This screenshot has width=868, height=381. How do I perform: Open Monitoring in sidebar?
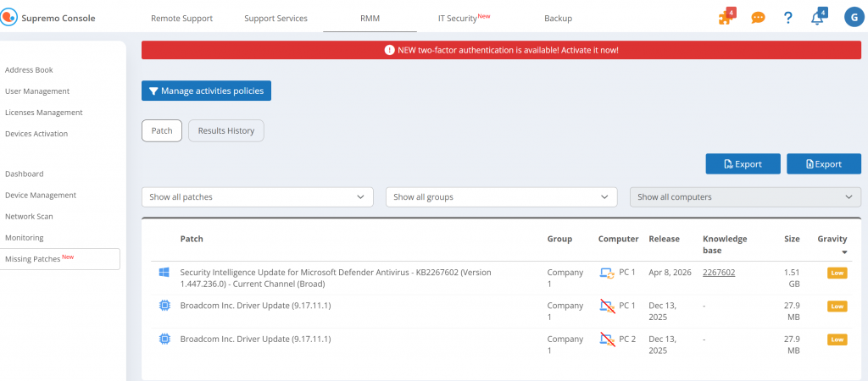click(25, 238)
